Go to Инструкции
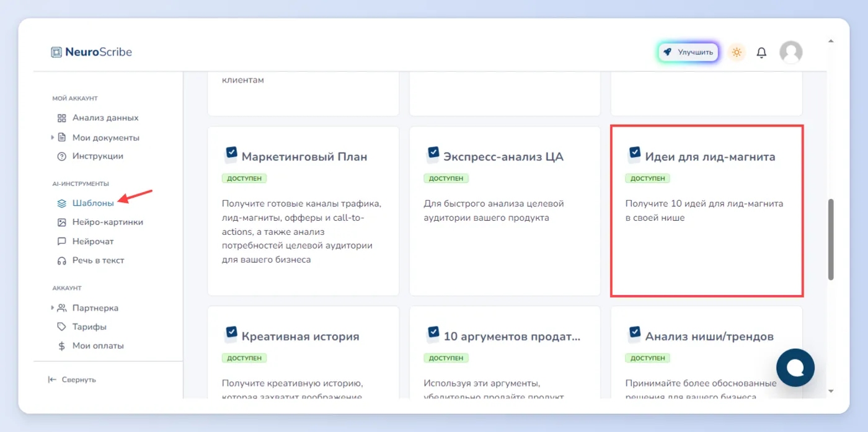 coord(98,156)
